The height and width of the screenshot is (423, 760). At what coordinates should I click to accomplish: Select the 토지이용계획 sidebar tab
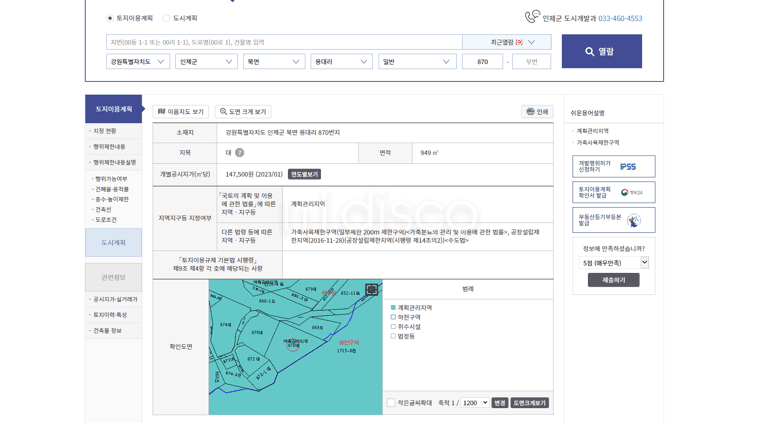pos(113,109)
